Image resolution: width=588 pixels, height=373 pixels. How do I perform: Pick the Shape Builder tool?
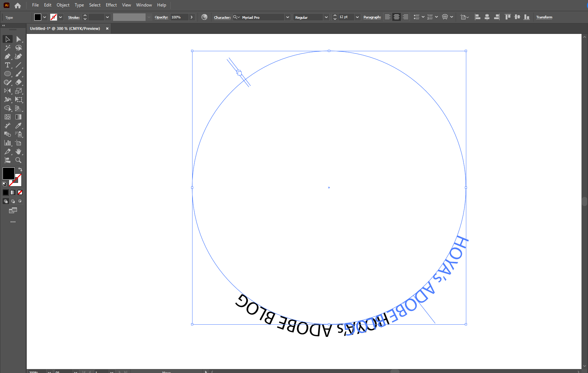point(8,108)
